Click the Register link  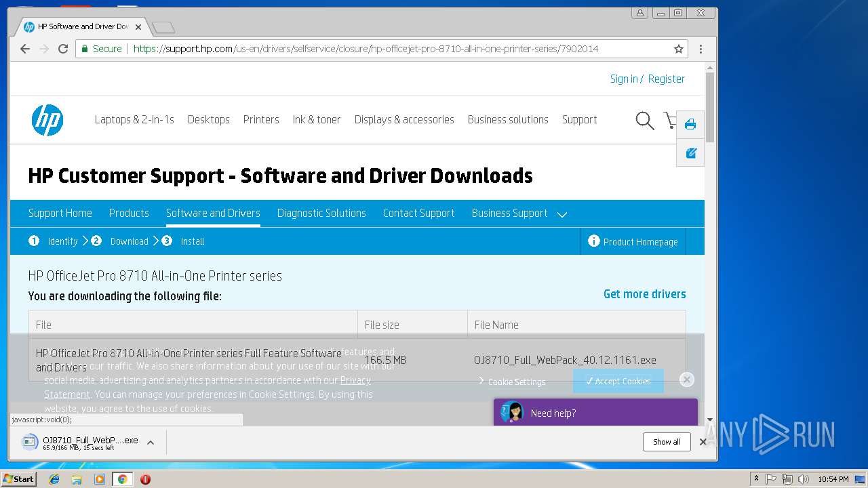click(666, 79)
